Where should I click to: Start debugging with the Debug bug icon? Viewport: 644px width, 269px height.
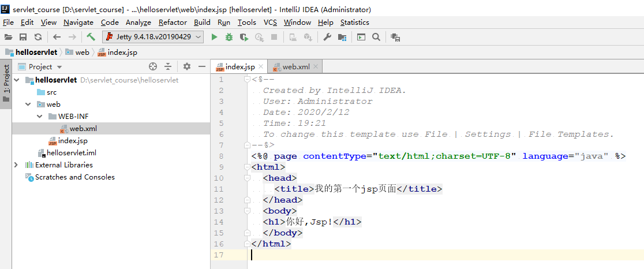[x=229, y=37]
